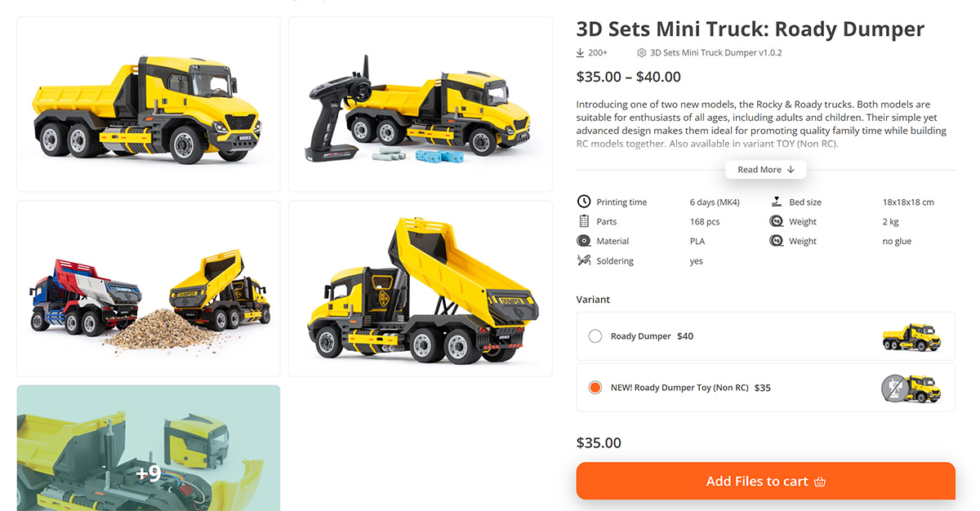This screenshot has height=511, width=980.
Task: Open photo of truck with raised dump bed
Action: pyautogui.click(x=421, y=288)
